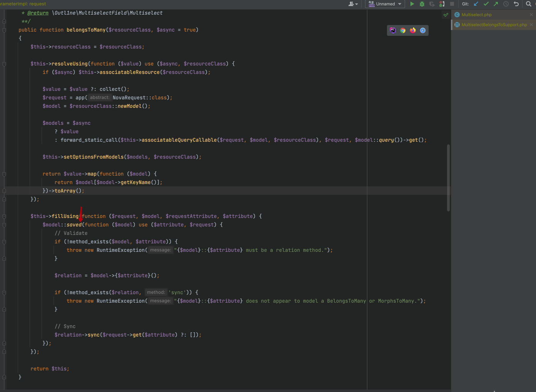Fold the fillUsing closure in the gutter
The height and width of the screenshot is (392, 536).
(4, 216)
